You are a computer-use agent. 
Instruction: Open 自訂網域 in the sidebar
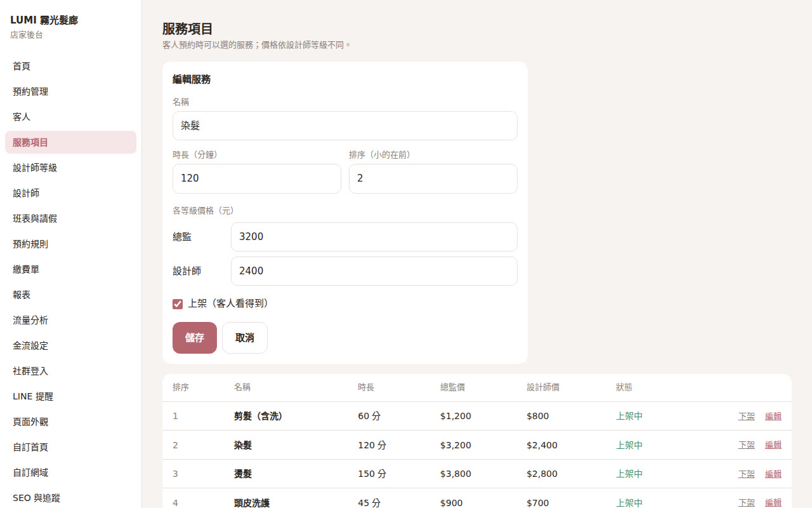point(70,472)
